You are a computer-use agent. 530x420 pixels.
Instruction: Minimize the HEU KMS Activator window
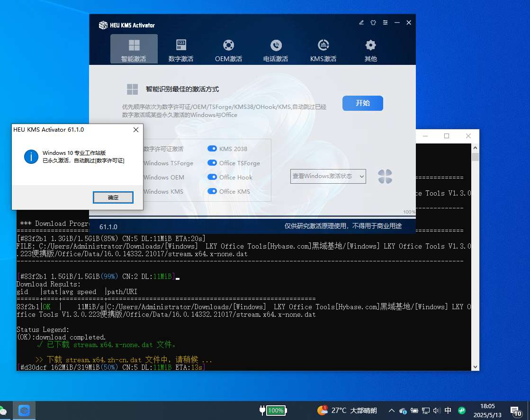(x=397, y=23)
